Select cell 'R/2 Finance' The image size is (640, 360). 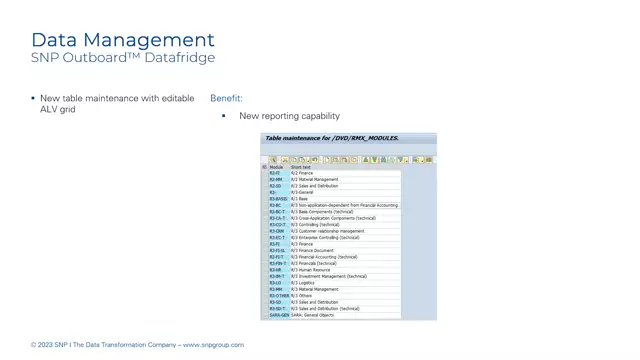coord(345,173)
